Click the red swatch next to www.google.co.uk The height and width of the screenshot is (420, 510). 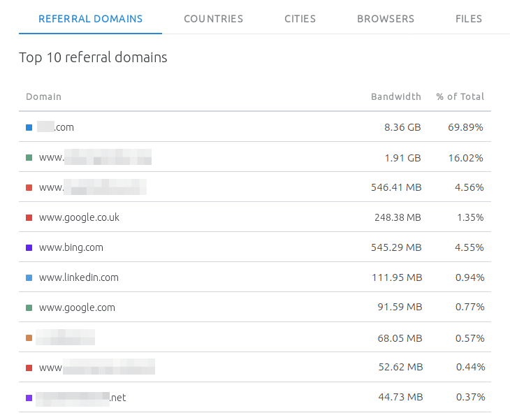[x=29, y=217]
